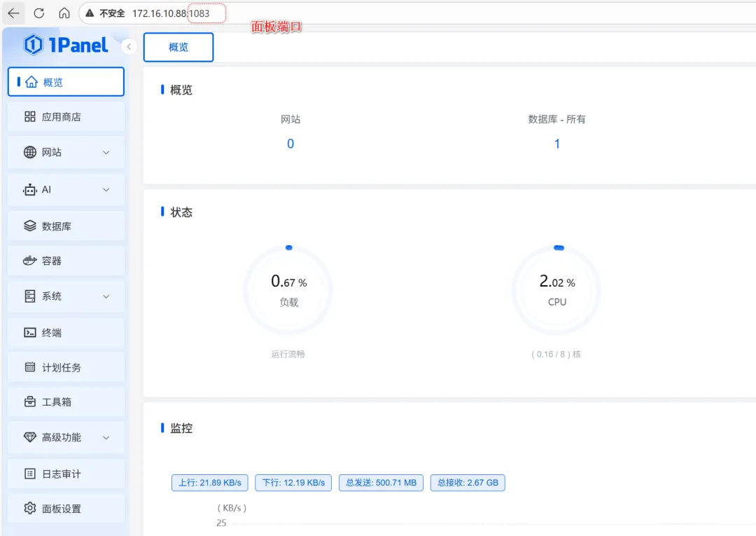Open the 容器 container management page
The height and width of the screenshot is (536, 756).
coord(66,261)
